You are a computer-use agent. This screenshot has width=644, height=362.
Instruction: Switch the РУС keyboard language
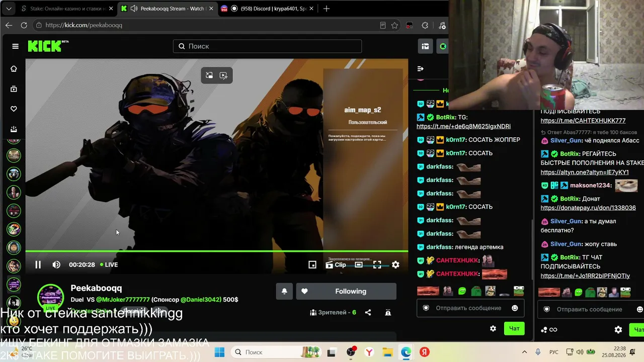coord(553,352)
